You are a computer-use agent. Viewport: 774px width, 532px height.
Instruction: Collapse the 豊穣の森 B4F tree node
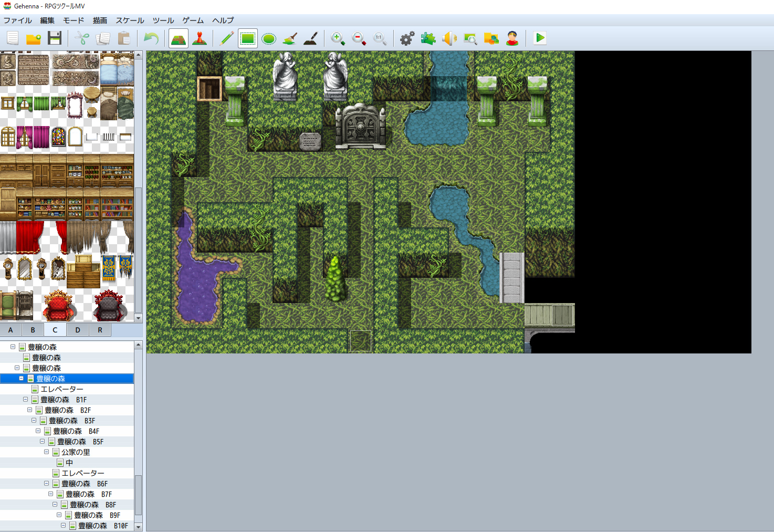(38, 431)
